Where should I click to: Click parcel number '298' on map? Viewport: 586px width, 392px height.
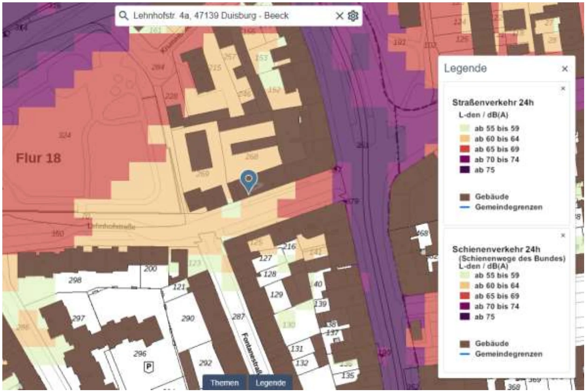pyautogui.click(x=75, y=280)
